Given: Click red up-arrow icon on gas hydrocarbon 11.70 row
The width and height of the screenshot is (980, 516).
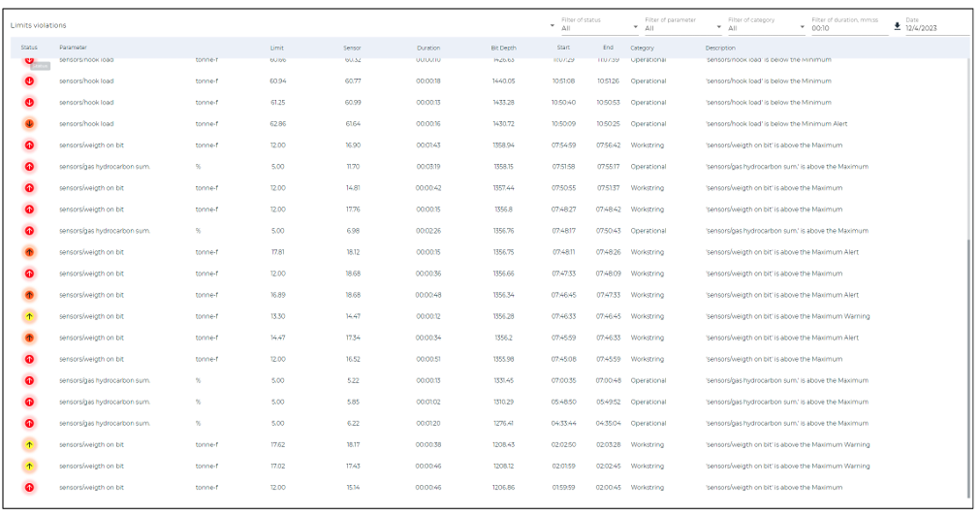Looking at the screenshot, I should 29,167.
